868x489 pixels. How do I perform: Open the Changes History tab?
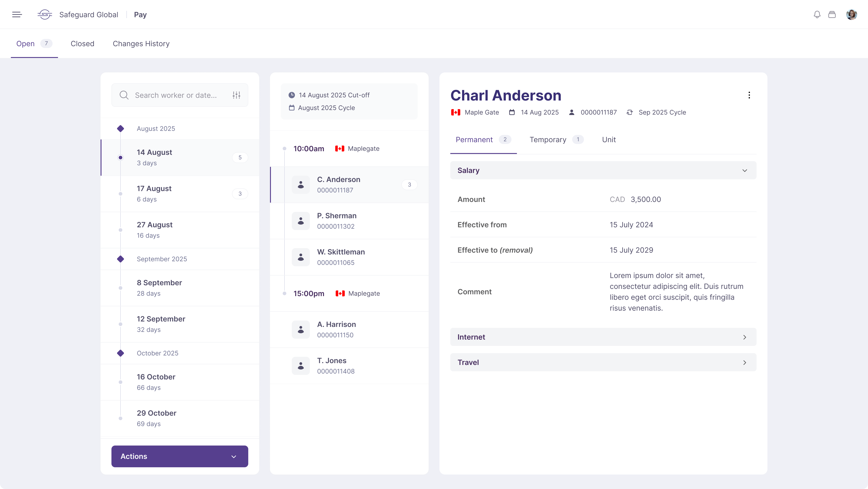pos(141,44)
